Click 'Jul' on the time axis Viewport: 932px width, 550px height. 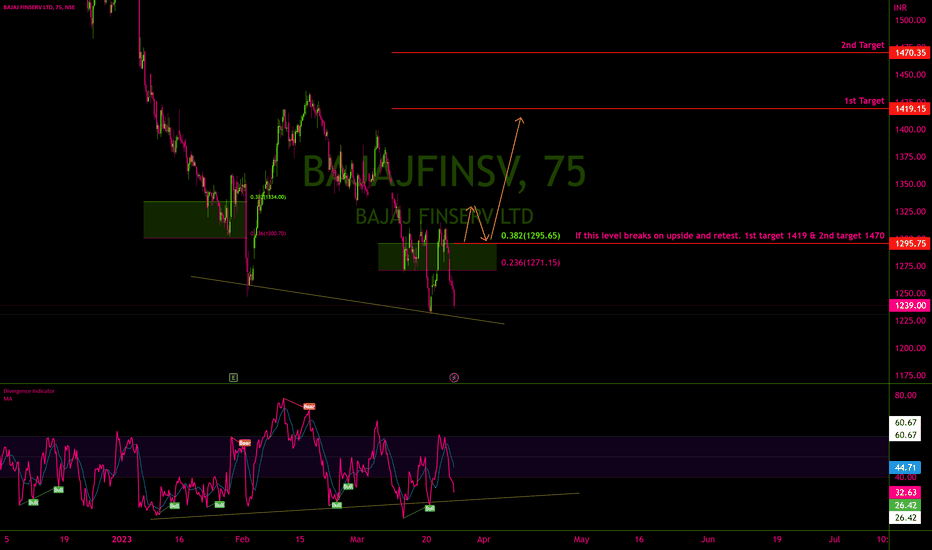[835, 539]
